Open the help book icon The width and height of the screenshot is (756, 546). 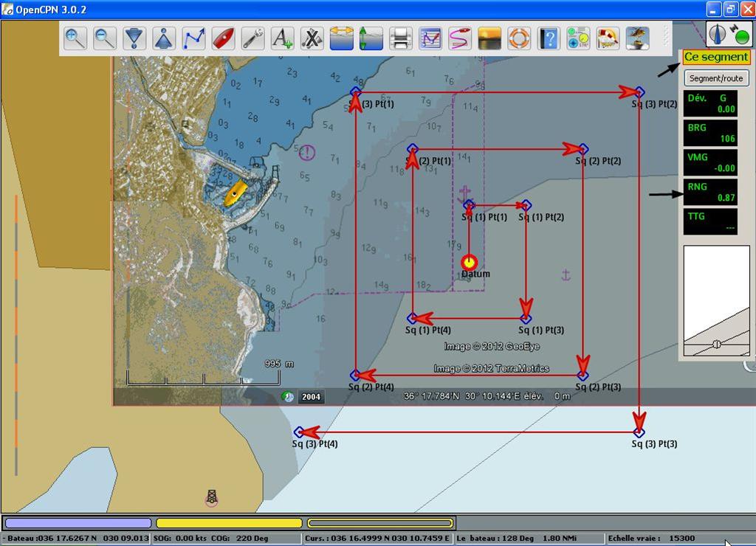click(548, 38)
